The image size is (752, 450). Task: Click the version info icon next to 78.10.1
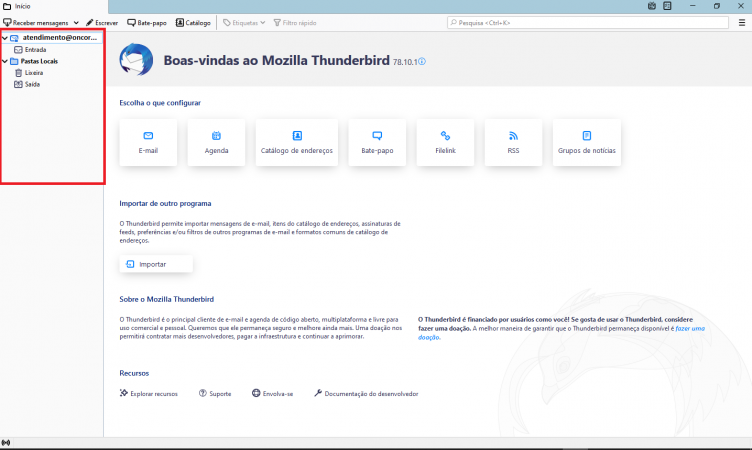click(x=422, y=61)
